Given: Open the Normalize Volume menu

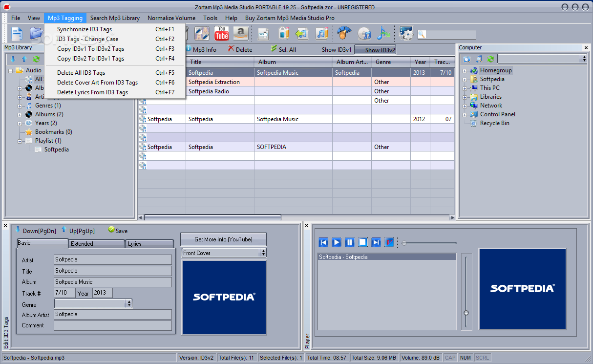Looking at the screenshot, I should click(171, 18).
